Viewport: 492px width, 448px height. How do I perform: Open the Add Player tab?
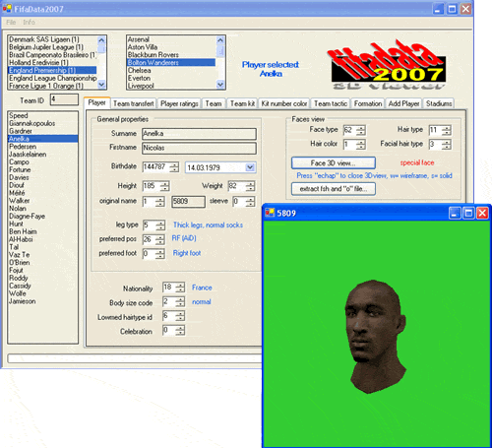403,103
